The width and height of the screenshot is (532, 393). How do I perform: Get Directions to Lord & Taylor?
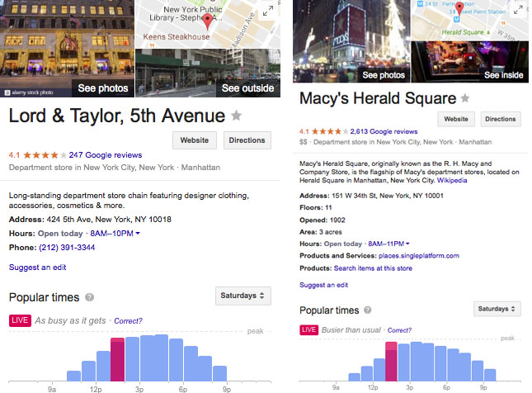247,140
